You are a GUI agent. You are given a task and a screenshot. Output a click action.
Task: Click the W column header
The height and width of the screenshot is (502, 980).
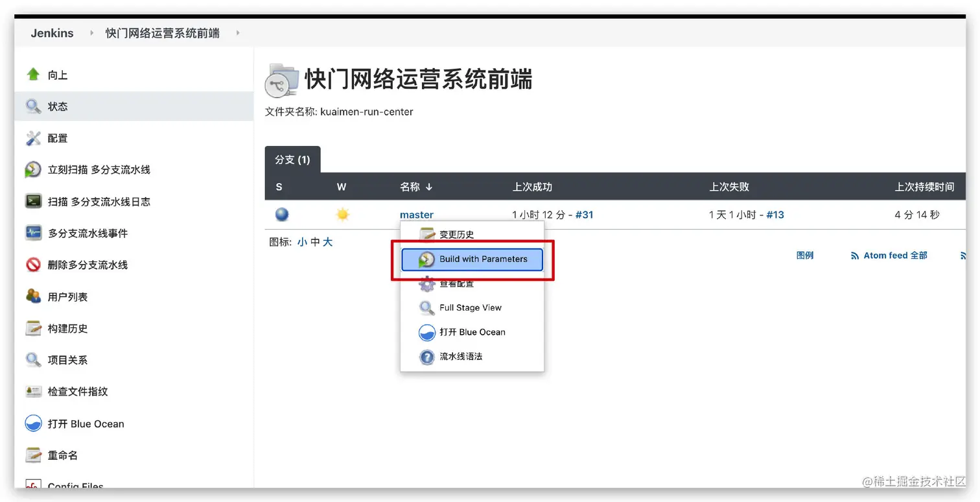pyautogui.click(x=342, y=187)
